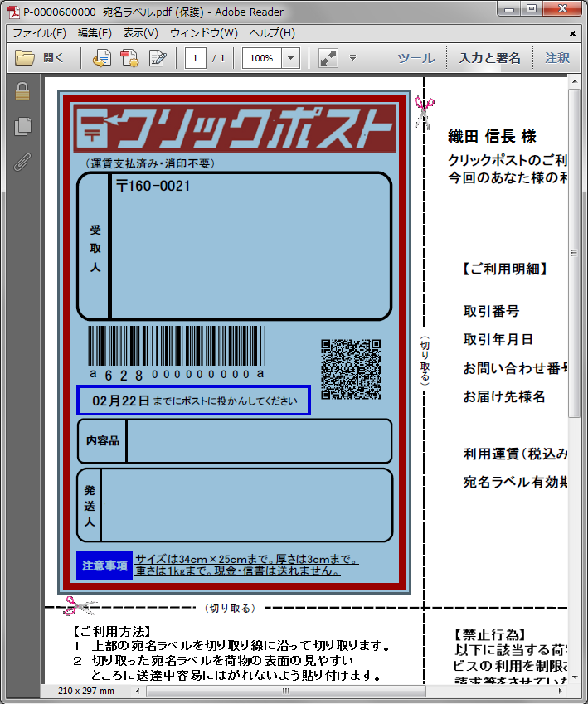The width and height of the screenshot is (588, 704).
Task: Open the ツール tools pane
Action: pos(416,58)
